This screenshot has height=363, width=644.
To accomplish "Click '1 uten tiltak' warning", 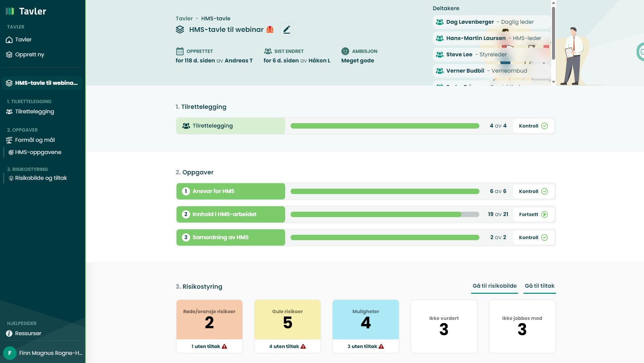I will [209, 346].
